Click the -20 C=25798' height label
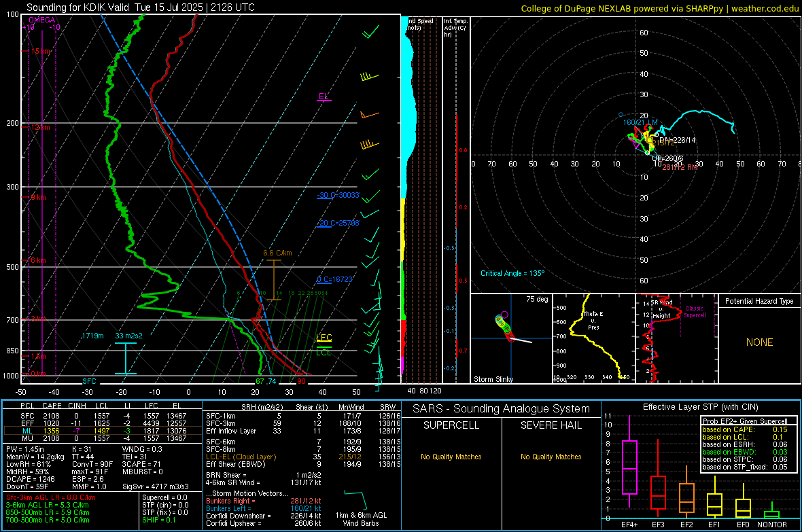Viewport: 802px width, 532px height. pos(338,223)
